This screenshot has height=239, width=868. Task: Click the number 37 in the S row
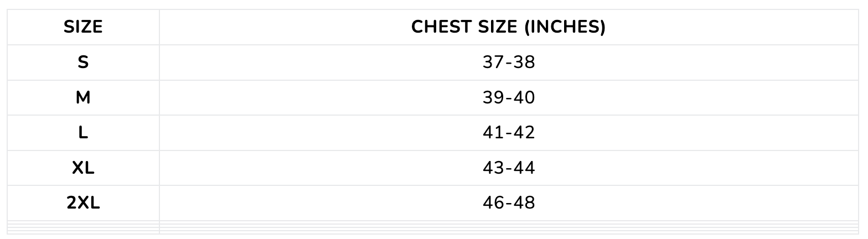tap(493, 63)
